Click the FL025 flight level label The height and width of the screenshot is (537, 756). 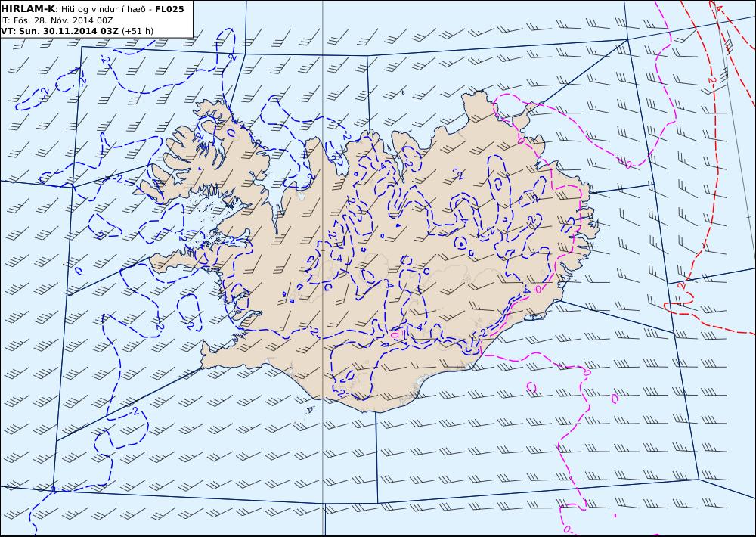[x=169, y=9]
